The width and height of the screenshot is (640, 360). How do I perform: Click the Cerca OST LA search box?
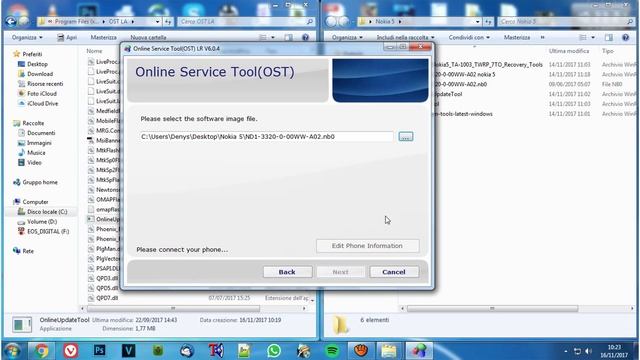click(246, 21)
